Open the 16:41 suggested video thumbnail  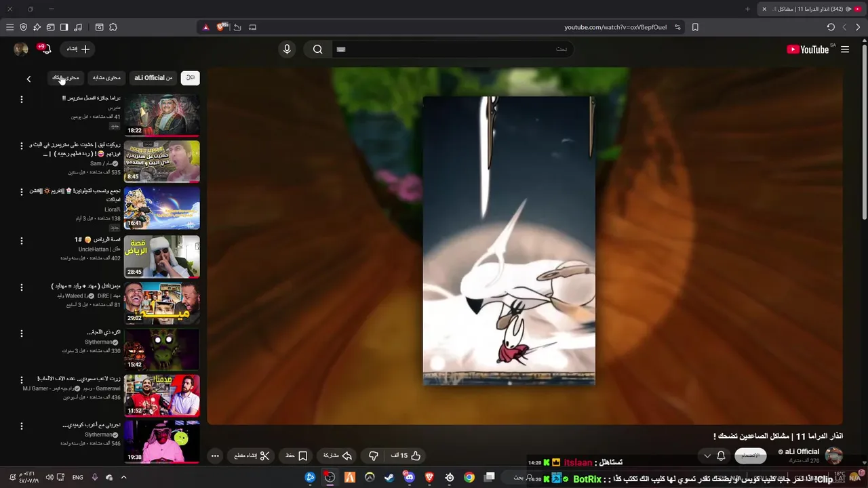pyautogui.click(x=162, y=208)
